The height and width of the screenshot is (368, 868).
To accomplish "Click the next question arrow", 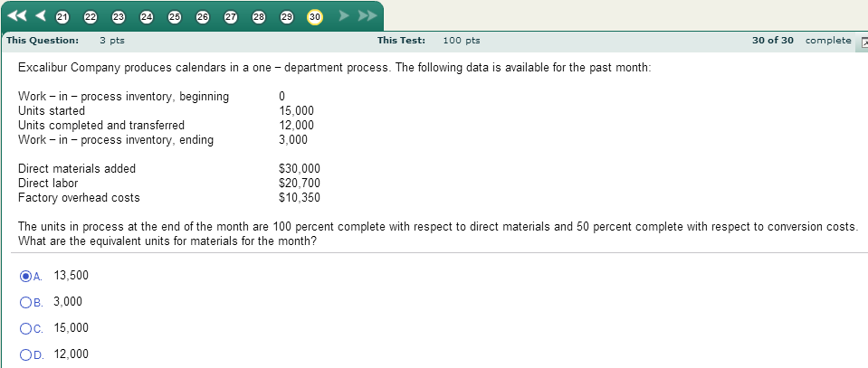I will click(x=344, y=15).
